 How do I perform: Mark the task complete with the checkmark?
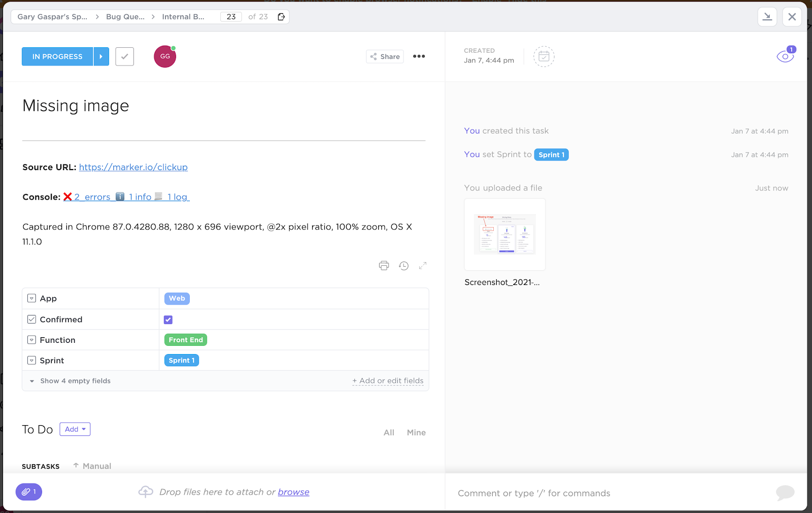[124, 56]
